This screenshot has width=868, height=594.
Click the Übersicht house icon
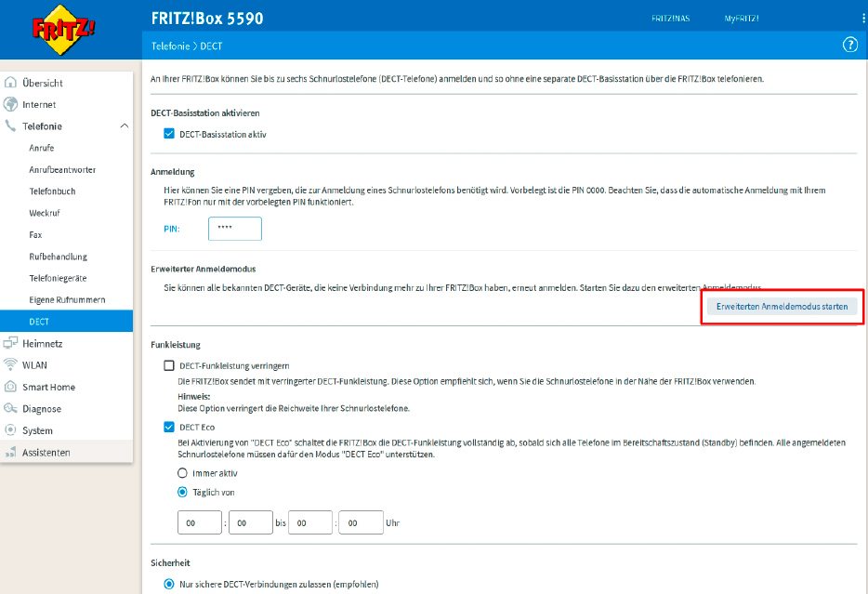coord(10,83)
